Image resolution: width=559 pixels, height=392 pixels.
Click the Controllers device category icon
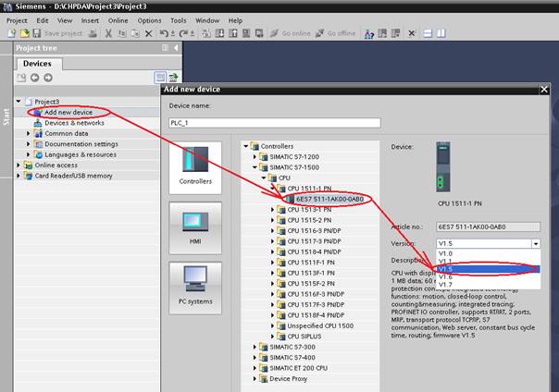[x=195, y=167]
